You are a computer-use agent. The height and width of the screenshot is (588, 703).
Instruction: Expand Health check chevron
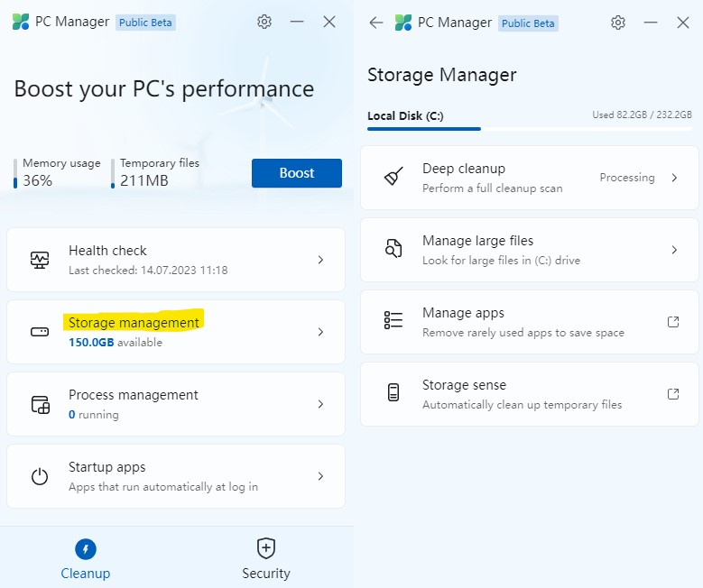click(320, 260)
